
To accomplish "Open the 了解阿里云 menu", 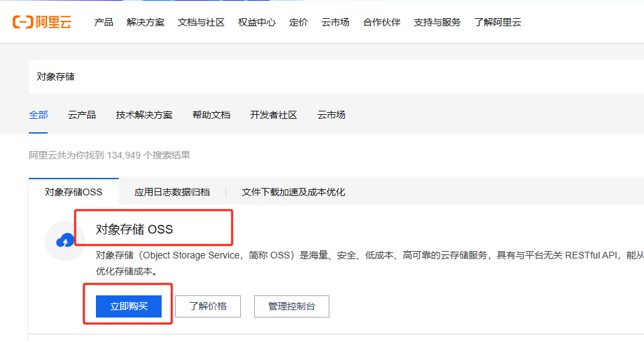I will tap(497, 22).
